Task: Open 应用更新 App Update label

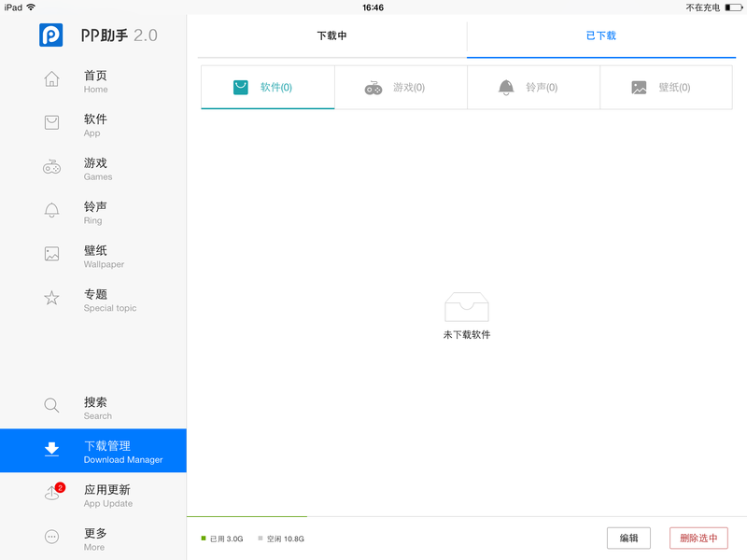Action: point(108,496)
